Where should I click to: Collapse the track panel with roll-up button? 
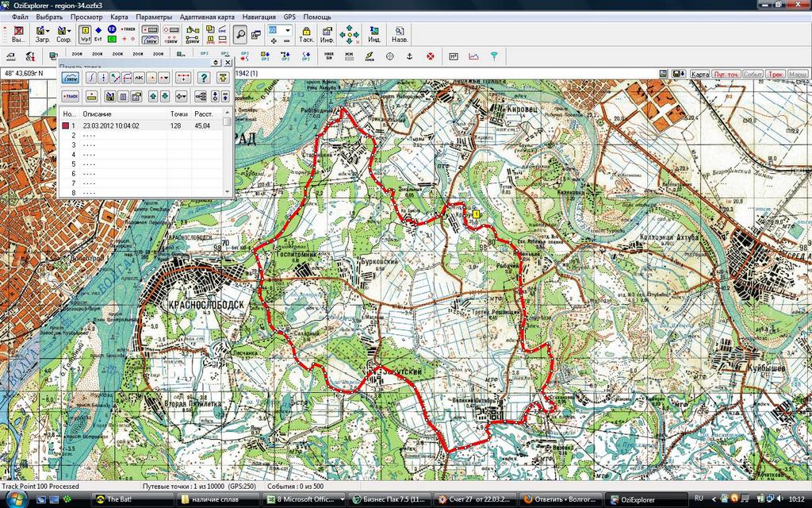[216, 62]
